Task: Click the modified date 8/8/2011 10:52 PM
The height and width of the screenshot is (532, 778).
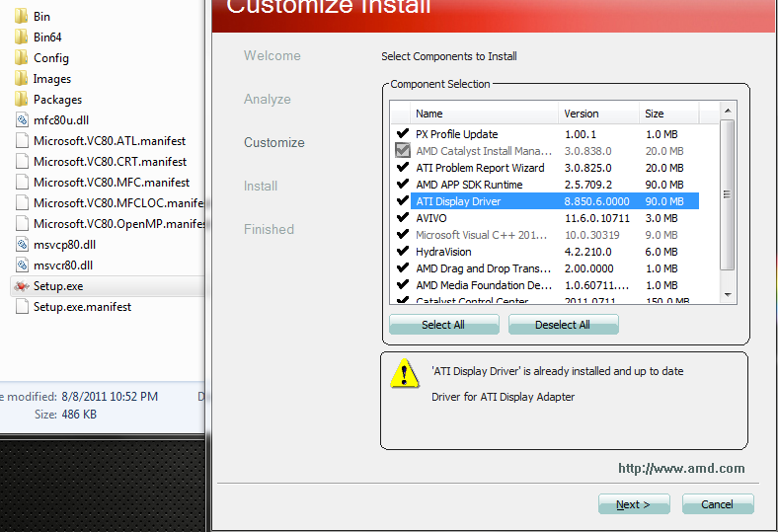Action: tap(110, 397)
